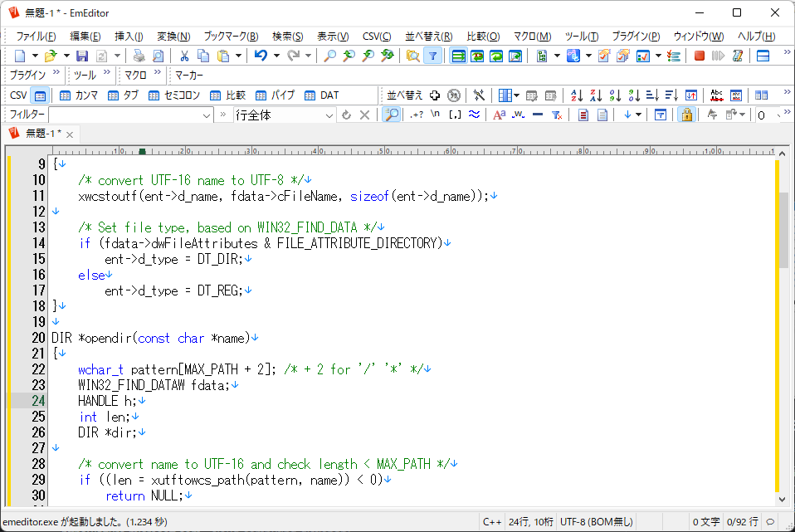This screenshot has height=532, width=795.
Task: Open the 検索(S) menu
Action: (x=287, y=37)
